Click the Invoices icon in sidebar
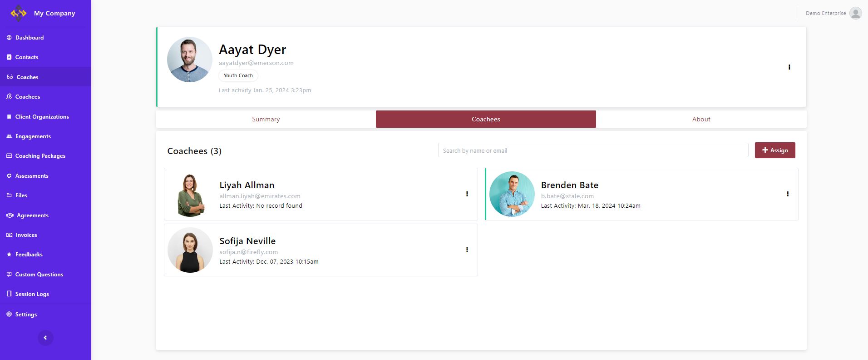This screenshot has height=360, width=868. [9, 235]
